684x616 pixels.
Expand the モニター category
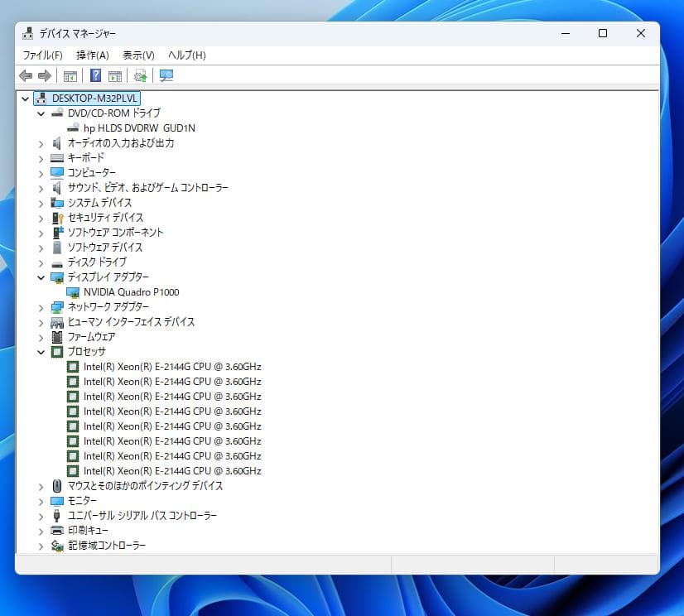[40, 501]
